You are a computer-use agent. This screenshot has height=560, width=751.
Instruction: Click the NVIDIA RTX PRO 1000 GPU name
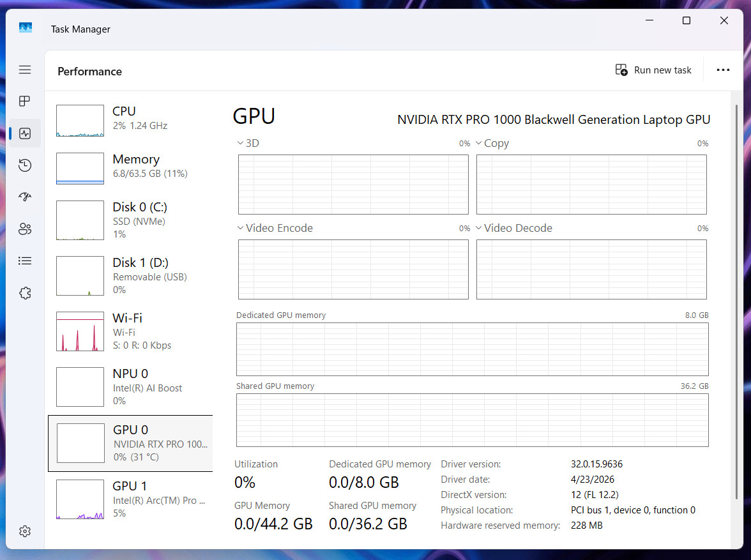pos(554,120)
